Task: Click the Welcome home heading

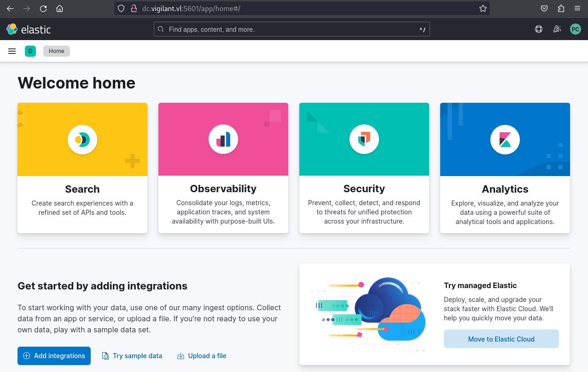Action: point(76,83)
